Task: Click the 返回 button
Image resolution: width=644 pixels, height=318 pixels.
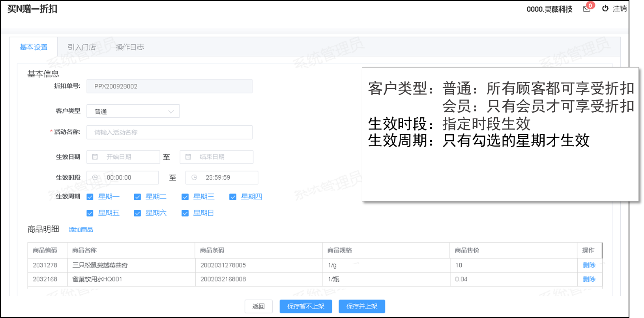Action: click(x=258, y=306)
